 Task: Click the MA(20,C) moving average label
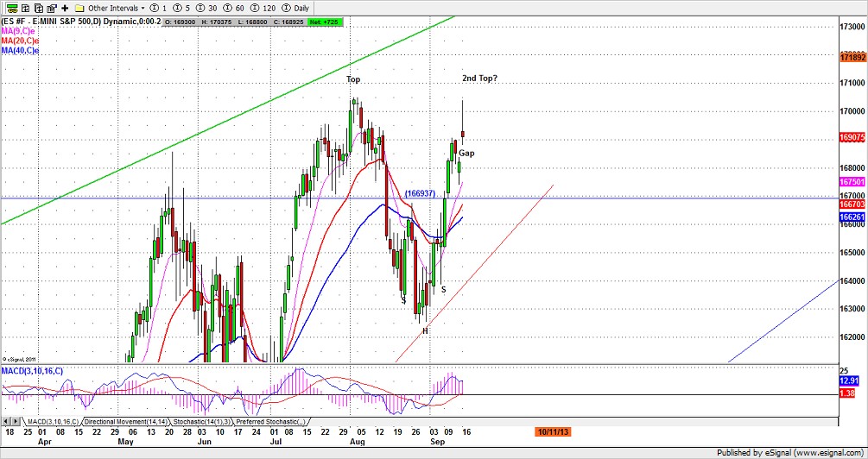click(x=21, y=40)
